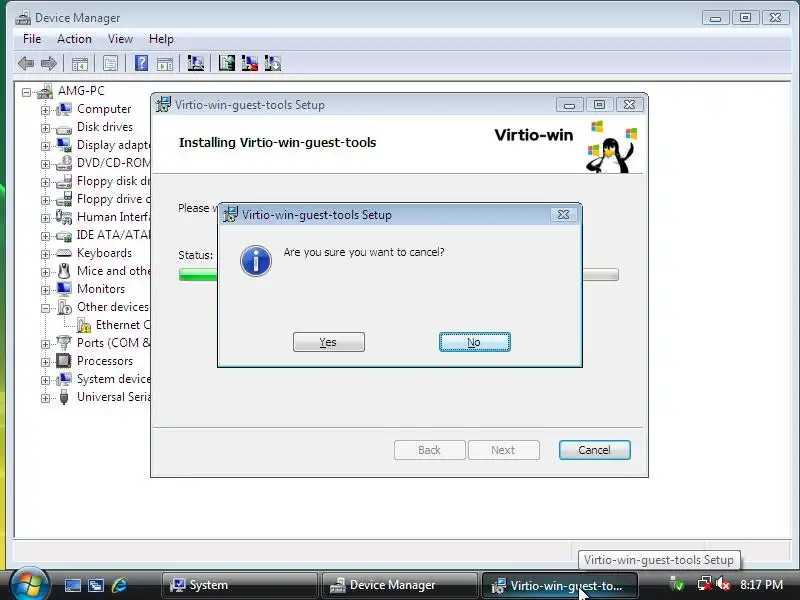Click the Back arrow in Device Manager toolbar
Screen dimensions: 800x600
26,64
